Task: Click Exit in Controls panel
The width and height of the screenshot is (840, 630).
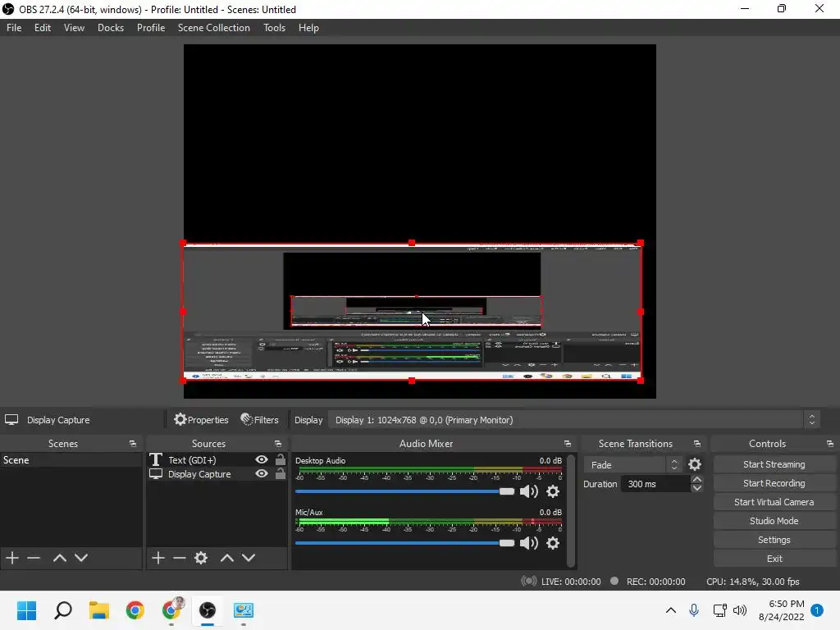Action: tap(774, 558)
